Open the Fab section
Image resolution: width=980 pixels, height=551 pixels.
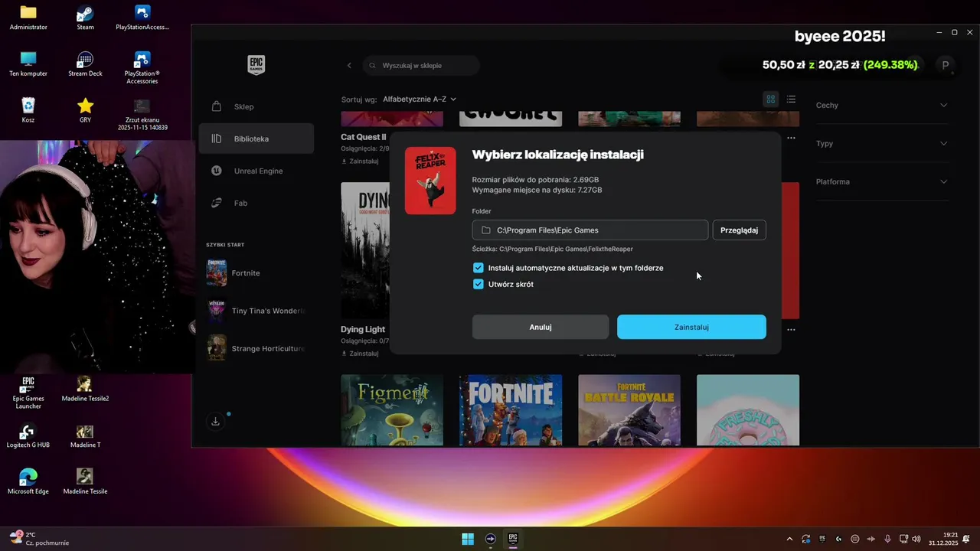[x=256, y=203]
